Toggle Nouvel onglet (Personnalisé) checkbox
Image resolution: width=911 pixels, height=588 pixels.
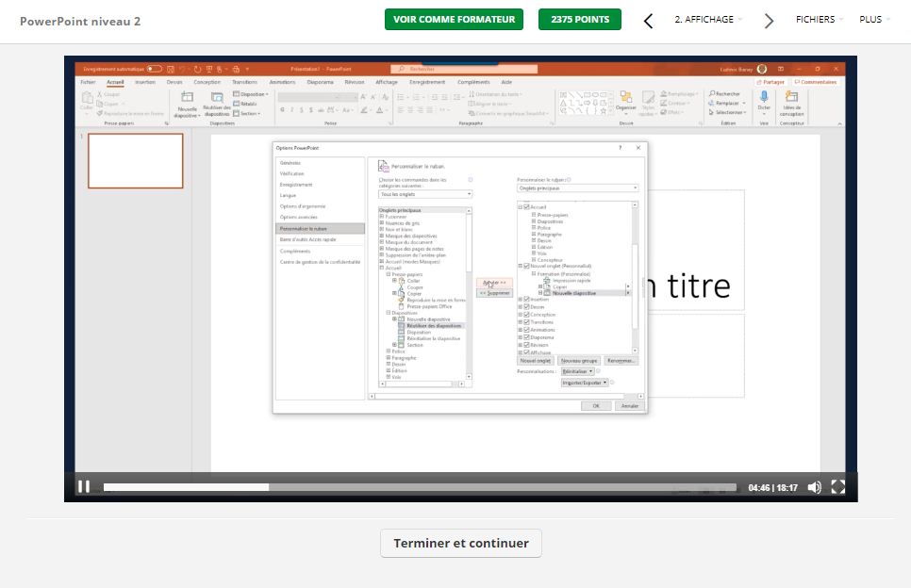point(527,267)
